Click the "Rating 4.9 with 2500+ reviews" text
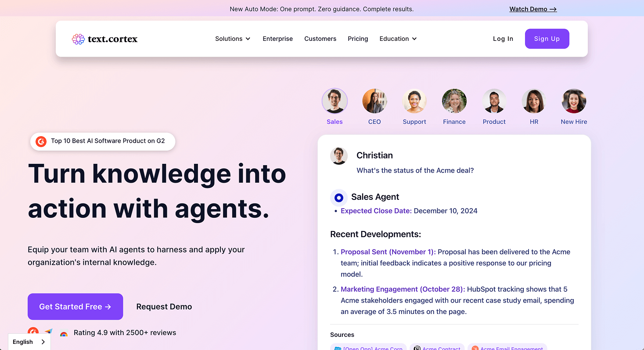The width and height of the screenshot is (644, 350). click(x=125, y=332)
